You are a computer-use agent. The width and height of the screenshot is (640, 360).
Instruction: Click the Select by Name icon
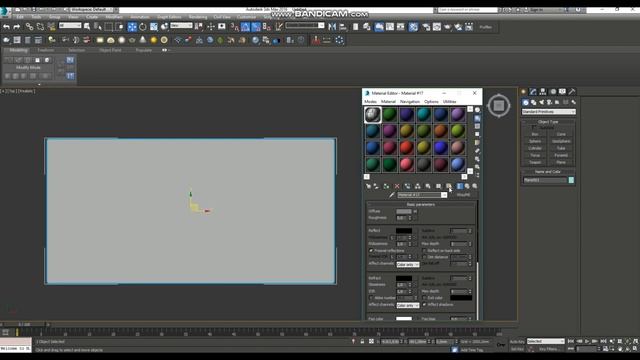(x=98, y=27)
